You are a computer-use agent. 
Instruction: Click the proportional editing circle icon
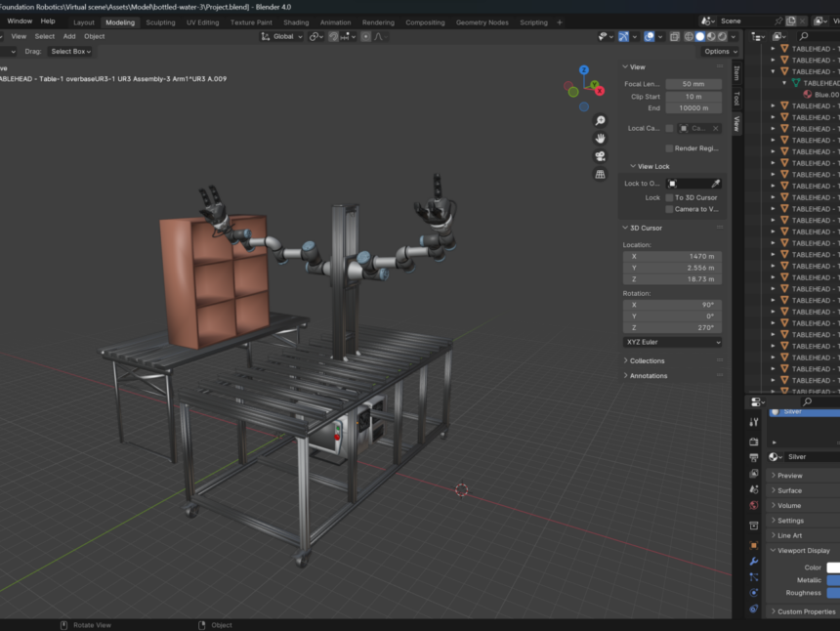pyautogui.click(x=366, y=35)
